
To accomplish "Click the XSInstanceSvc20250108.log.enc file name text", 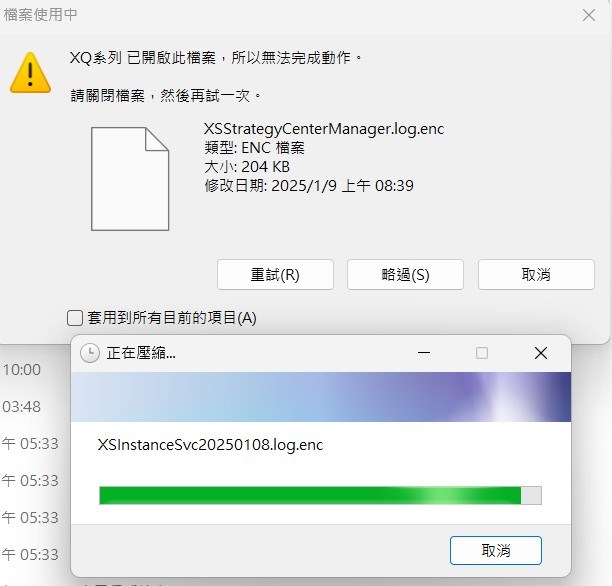I will click(210, 445).
